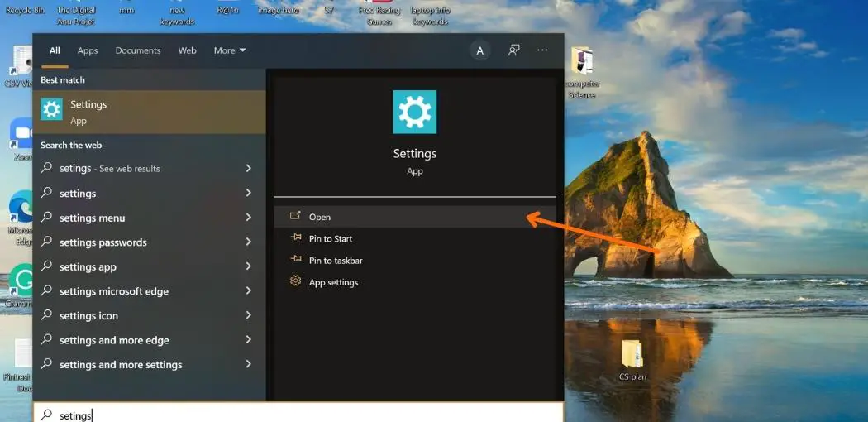Switch to the All tab

tap(55, 50)
